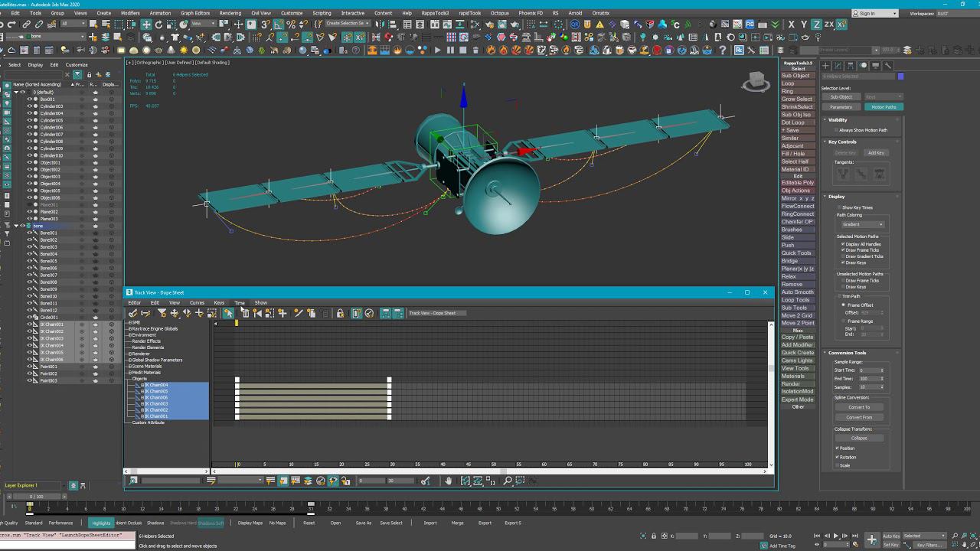Screen dimensions: 980x551
Task: Select IK Chain003 in the Track View list
Action: point(156,404)
